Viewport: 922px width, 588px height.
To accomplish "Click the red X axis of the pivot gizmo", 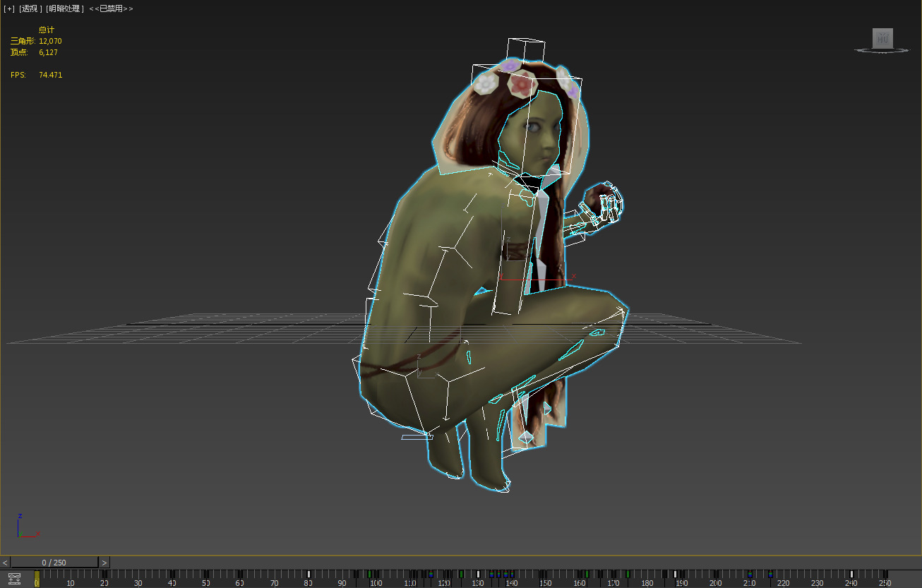I will point(558,280).
